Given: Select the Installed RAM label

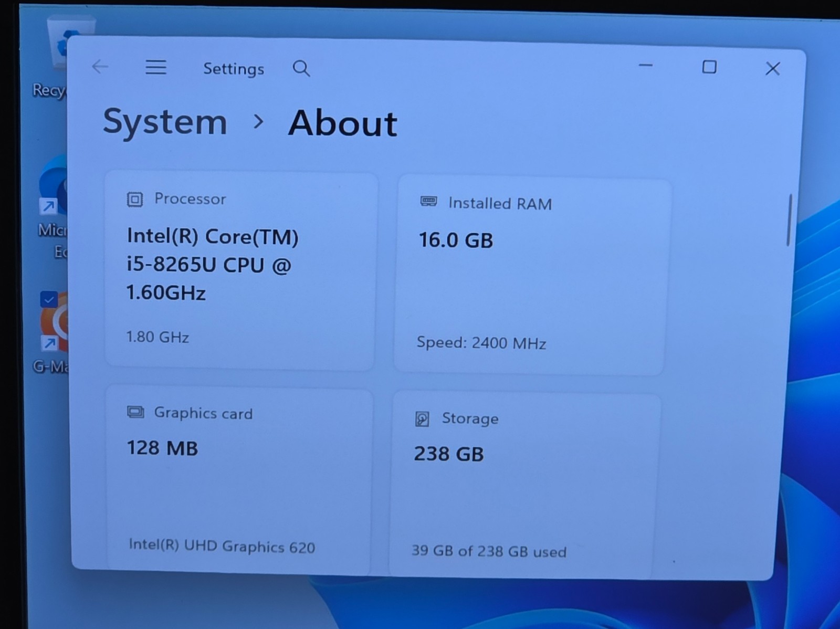Looking at the screenshot, I should click(500, 204).
